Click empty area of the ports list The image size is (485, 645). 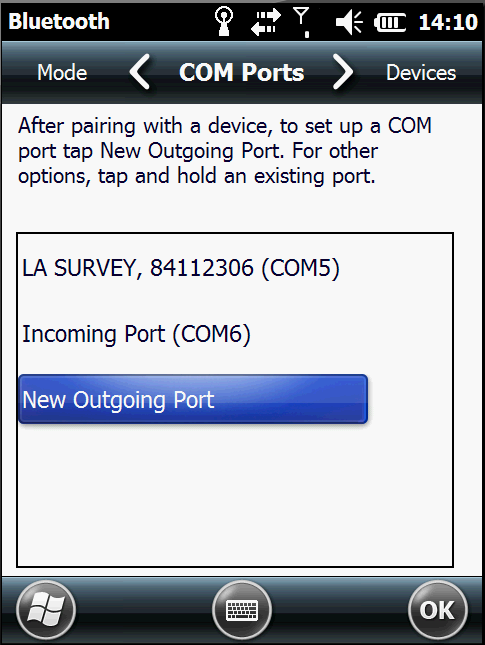pos(235,494)
